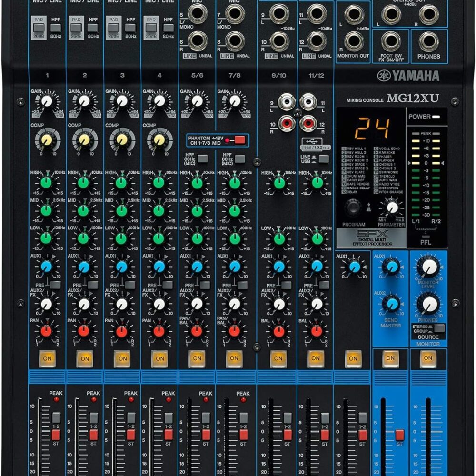Click the channel 7/8 fader track
The width and height of the screenshot is (476, 476).
[x=227, y=436]
